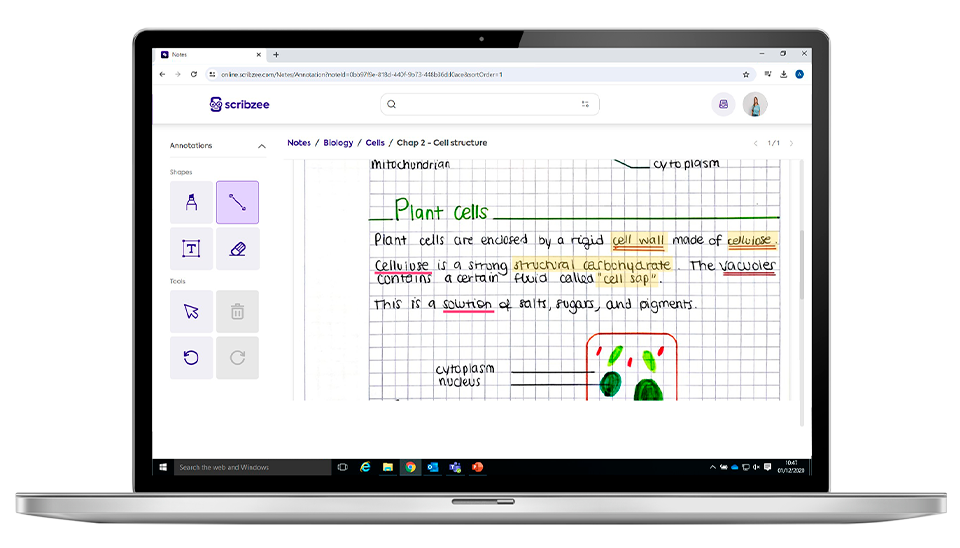
Task: Select the highlighter pen tool
Action: (191, 202)
